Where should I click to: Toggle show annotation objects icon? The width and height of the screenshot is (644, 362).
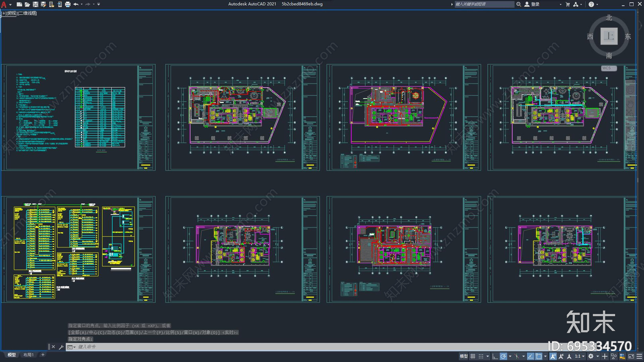[x=553, y=356]
